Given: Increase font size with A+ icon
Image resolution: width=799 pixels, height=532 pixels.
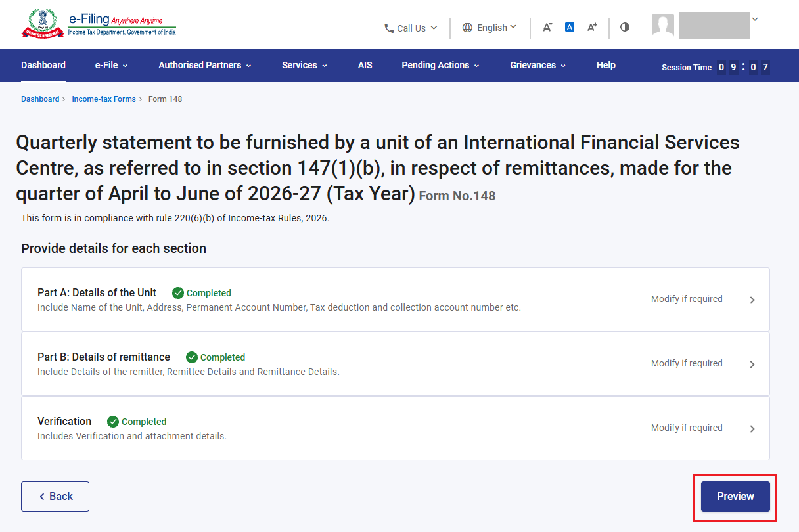Looking at the screenshot, I should [x=592, y=27].
